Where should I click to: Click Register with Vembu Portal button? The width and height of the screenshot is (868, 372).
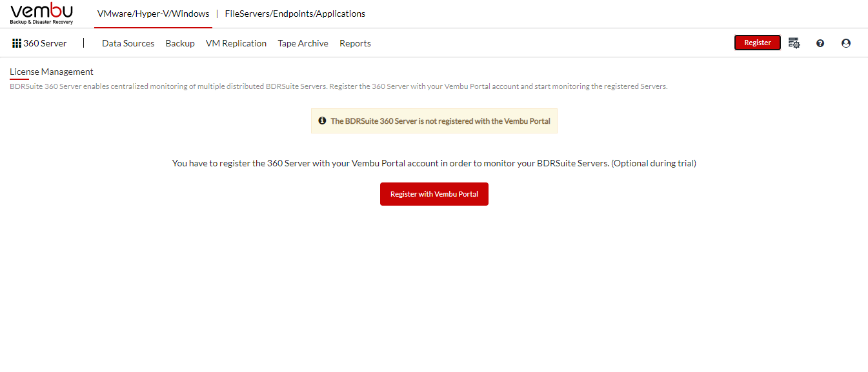434,194
